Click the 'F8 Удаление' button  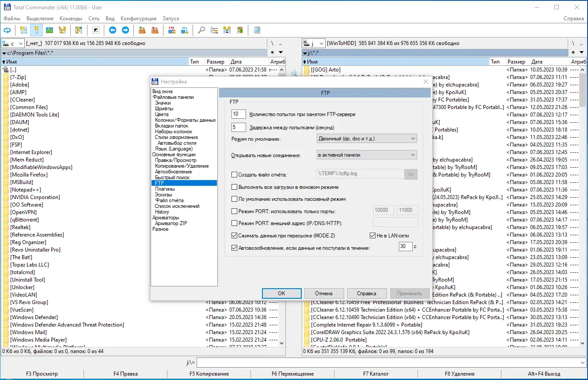[x=459, y=374]
